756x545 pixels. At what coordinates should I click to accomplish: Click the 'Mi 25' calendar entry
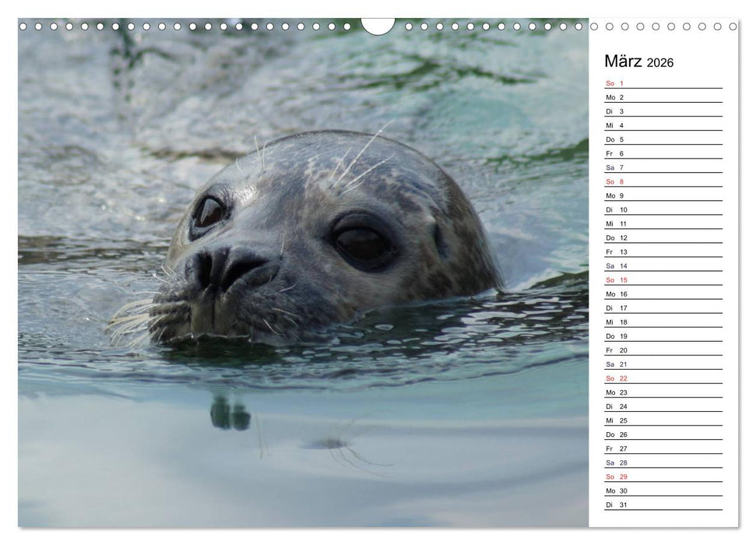point(615,420)
